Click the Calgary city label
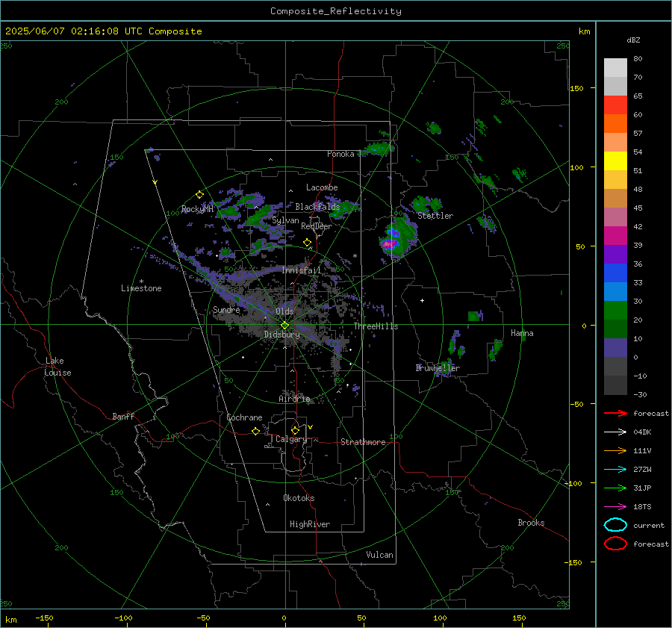This screenshot has width=672, height=628. pos(291,439)
